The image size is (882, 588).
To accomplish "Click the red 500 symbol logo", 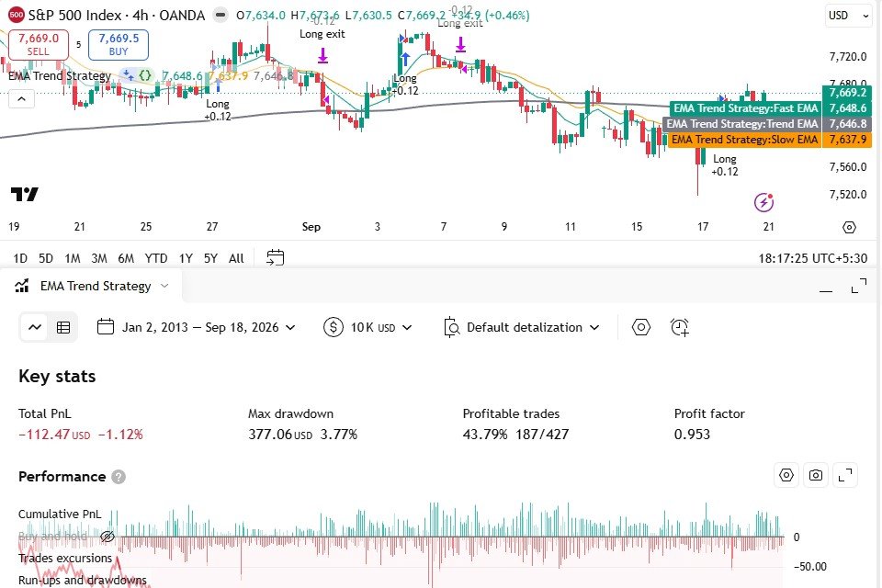I will click(16, 16).
